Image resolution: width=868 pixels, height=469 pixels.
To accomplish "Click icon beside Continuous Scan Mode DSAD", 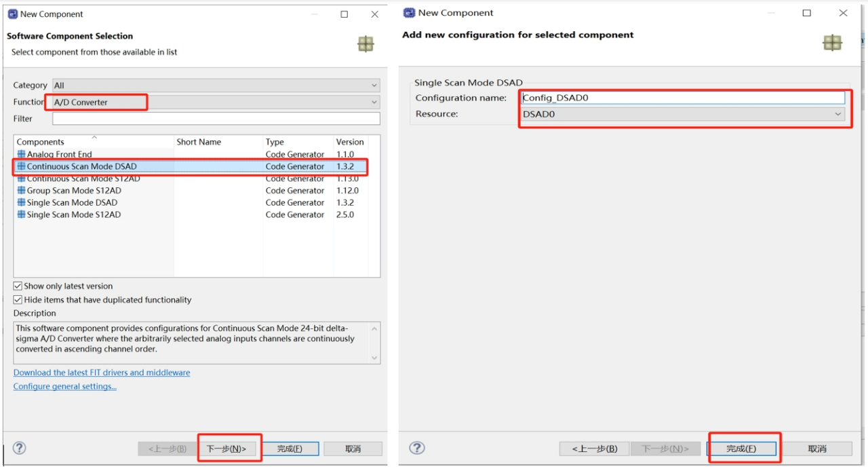I will click(x=21, y=166).
